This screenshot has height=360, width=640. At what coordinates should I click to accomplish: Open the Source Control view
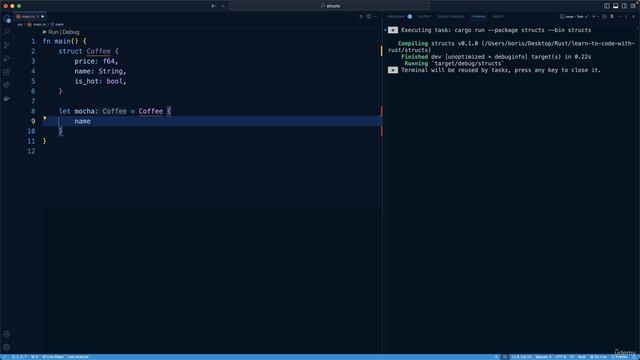pyautogui.click(x=7, y=45)
